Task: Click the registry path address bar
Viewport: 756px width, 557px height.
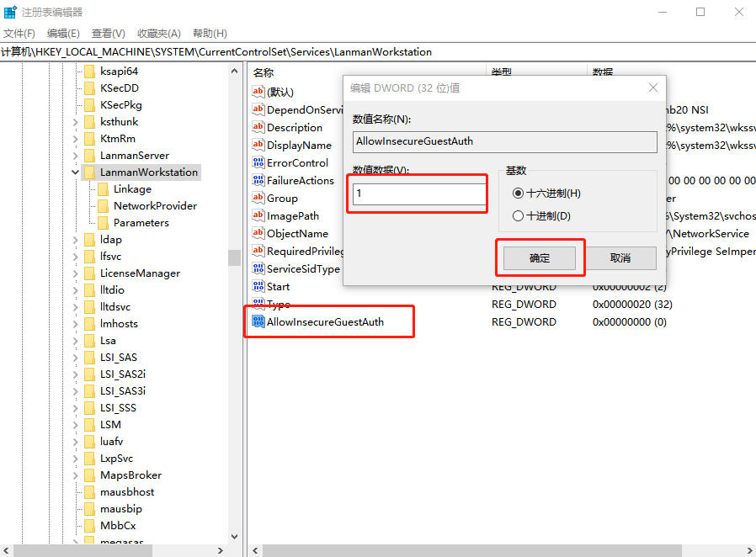Action: pyautogui.click(x=378, y=52)
